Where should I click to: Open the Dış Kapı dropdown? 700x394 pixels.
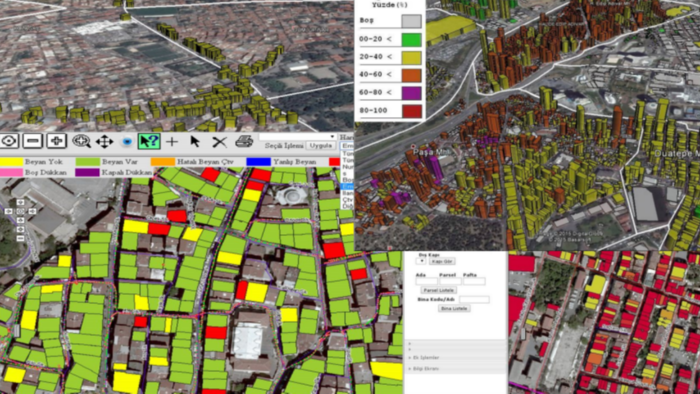tap(421, 261)
